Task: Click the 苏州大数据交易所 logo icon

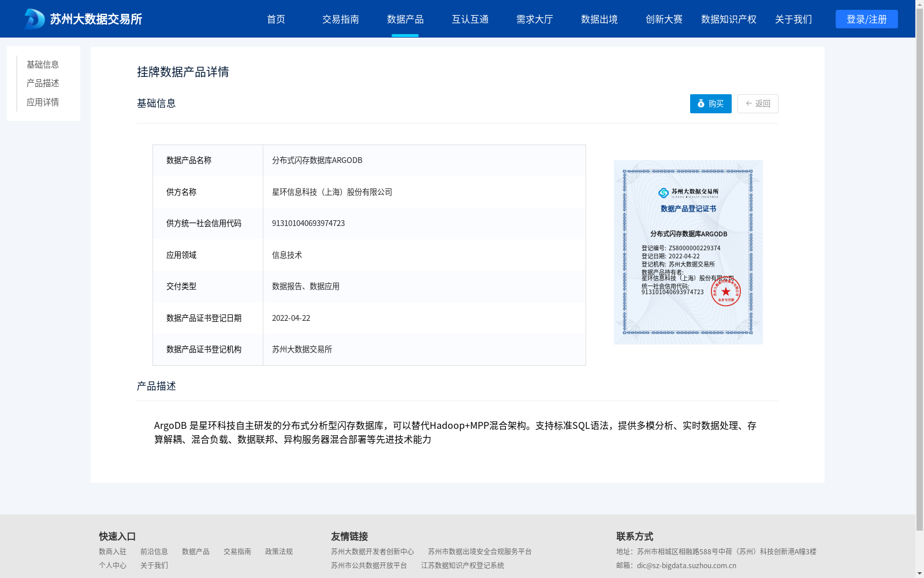Action: tap(35, 19)
